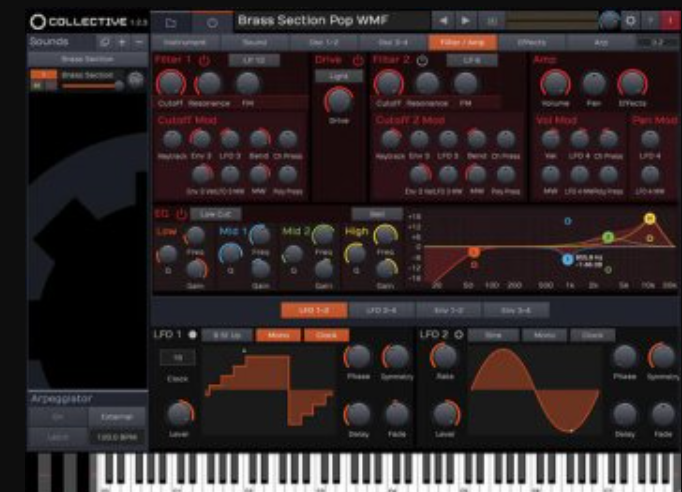Click the LFO 1 Level knob
682x492 pixels.
(179, 414)
